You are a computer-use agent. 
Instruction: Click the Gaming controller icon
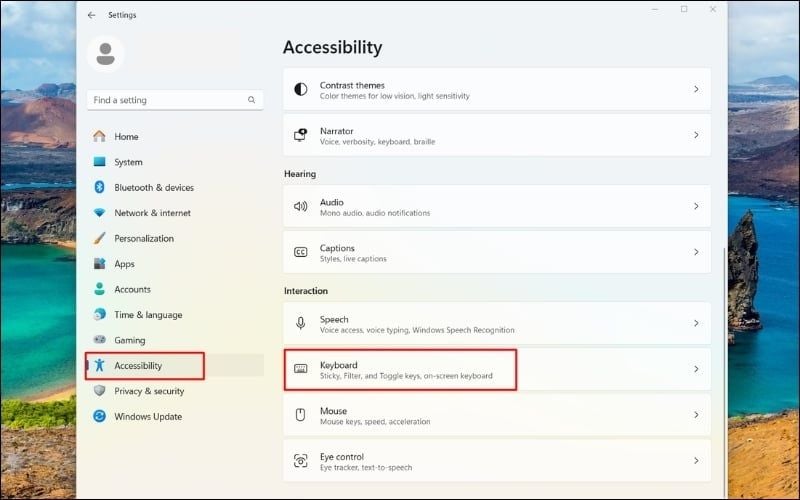tap(99, 340)
